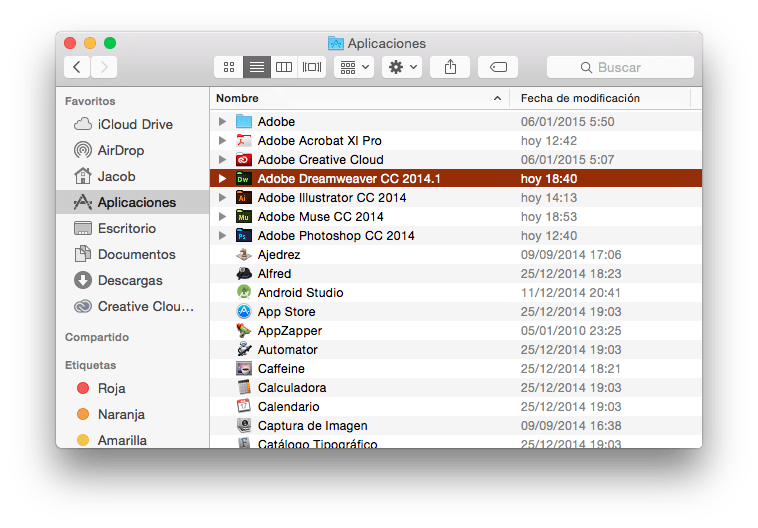Go forward with the right arrow

104,67
